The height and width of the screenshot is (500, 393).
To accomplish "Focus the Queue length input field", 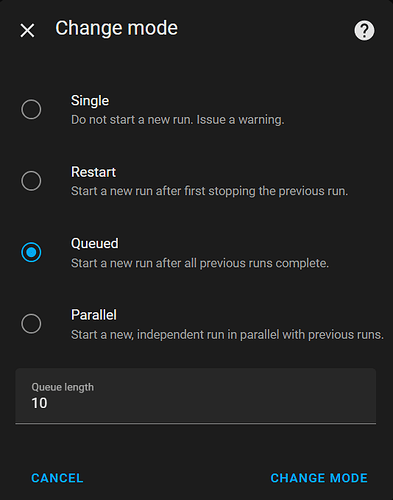I will tap(196, 396).
